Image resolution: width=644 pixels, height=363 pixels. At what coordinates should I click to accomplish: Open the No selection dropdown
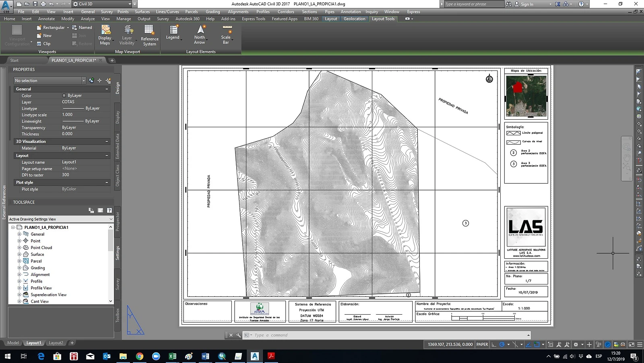(x=50, y=81)
